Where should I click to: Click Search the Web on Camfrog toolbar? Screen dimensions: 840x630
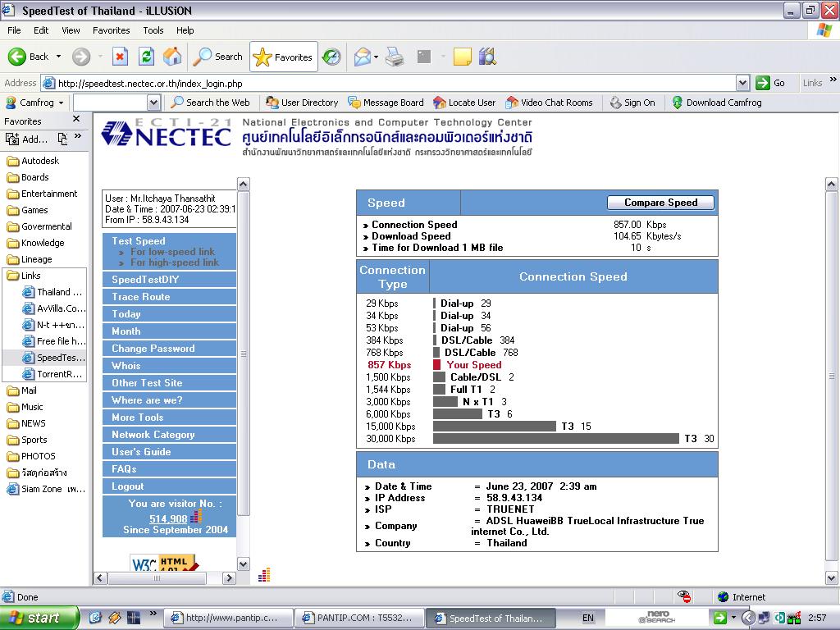pyautogui.click(x=211, y=103)
